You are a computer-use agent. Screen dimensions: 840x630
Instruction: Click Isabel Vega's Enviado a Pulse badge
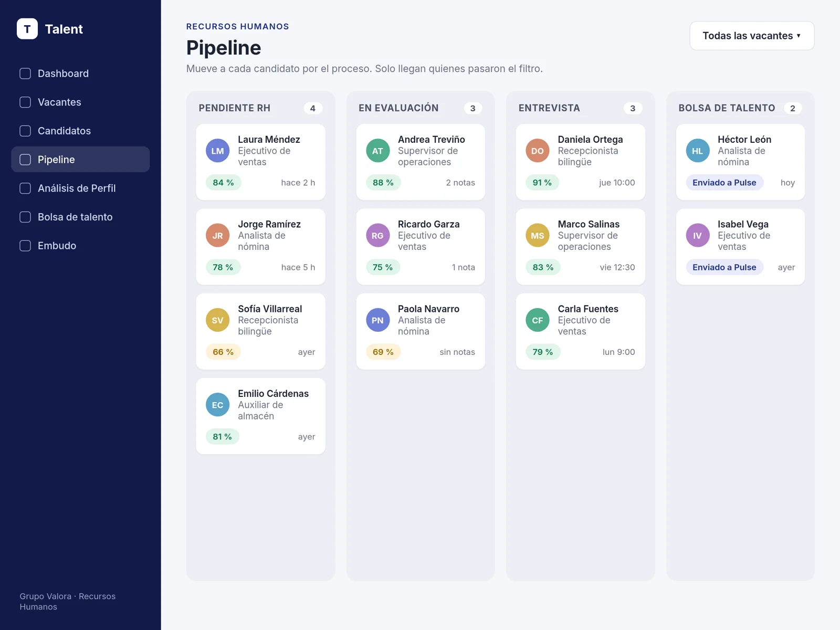point(724,267)
